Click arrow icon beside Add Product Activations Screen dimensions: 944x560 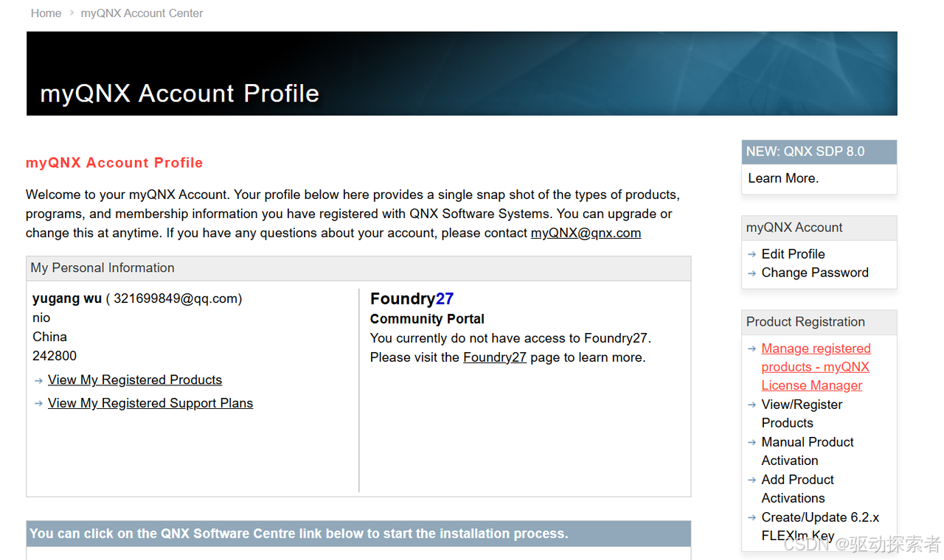[x=752, y=480]
